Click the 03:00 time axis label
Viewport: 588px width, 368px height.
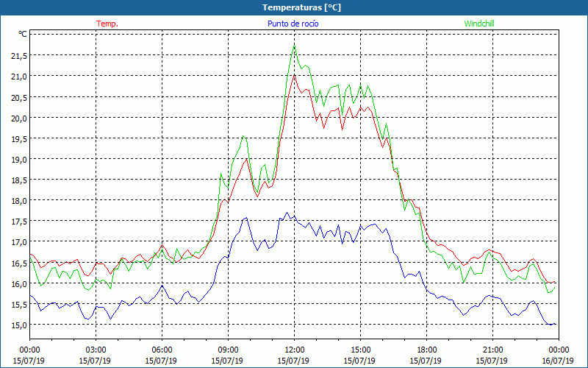point(96,350)
